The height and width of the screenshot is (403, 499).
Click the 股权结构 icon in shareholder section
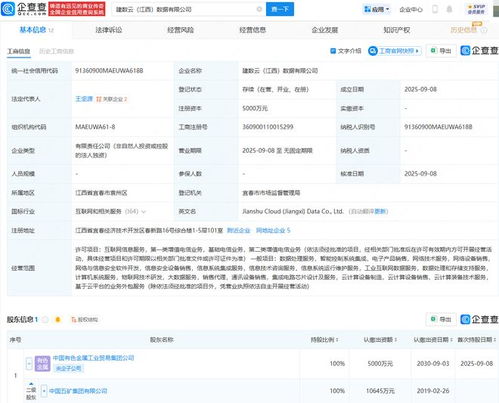pyautogui.click(x=74, y=320)
